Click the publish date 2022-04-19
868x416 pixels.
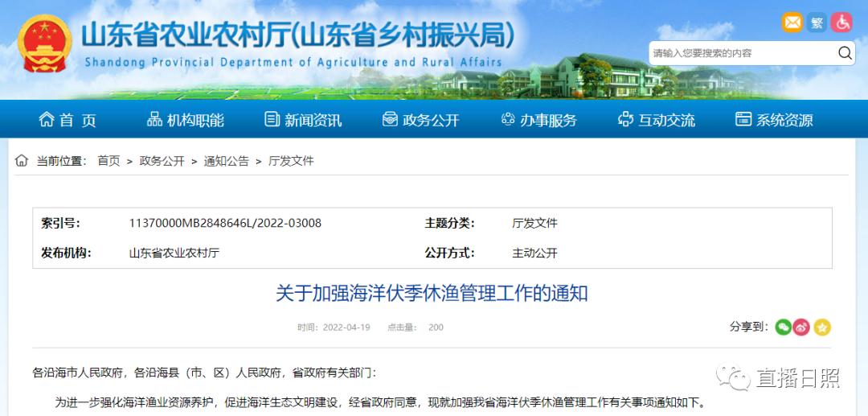(x=346, y=327)
